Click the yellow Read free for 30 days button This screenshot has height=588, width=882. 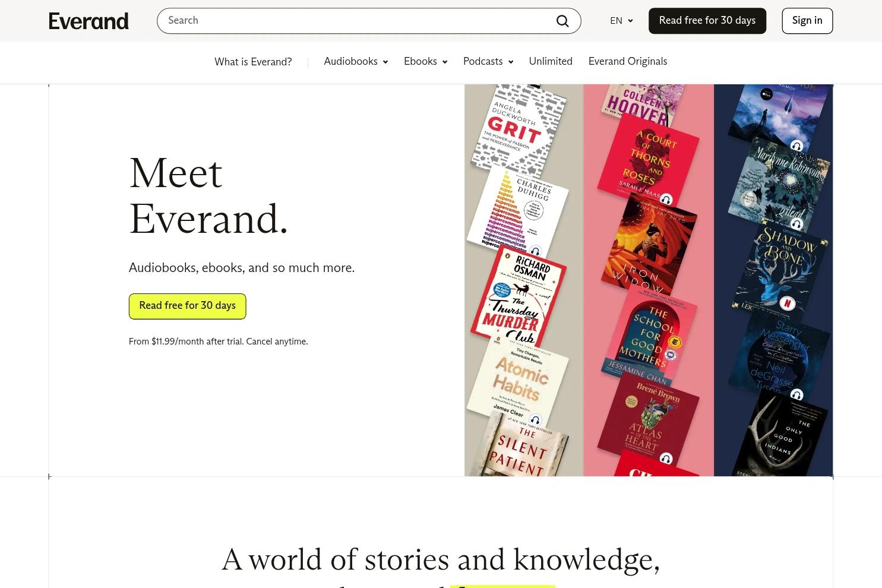188,306
